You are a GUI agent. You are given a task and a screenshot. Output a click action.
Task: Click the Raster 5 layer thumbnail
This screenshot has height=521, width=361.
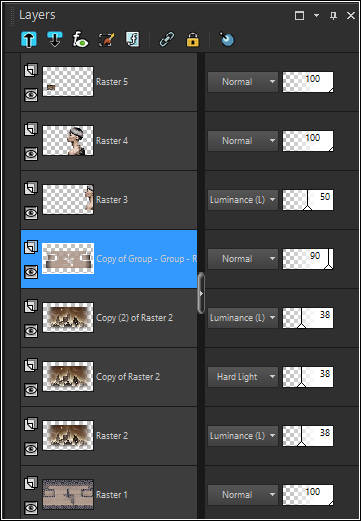click(68, 81)
